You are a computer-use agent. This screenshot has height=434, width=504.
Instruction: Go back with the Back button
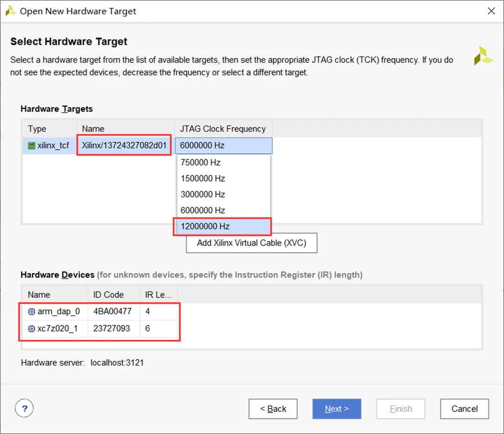(273, 409)
